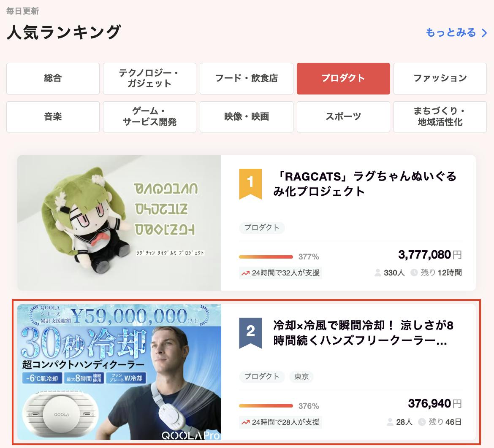Switch to the 総合 category tab

click(x=53, y=78)
